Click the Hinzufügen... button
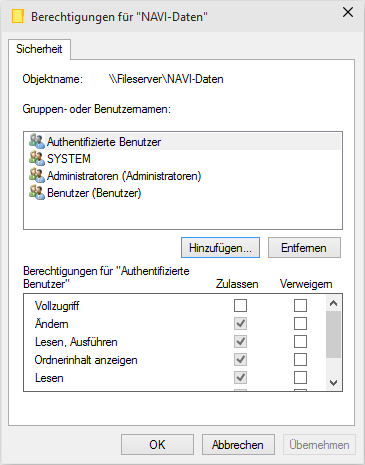Viewport: 365px width, 465px height. coord(220,248)
